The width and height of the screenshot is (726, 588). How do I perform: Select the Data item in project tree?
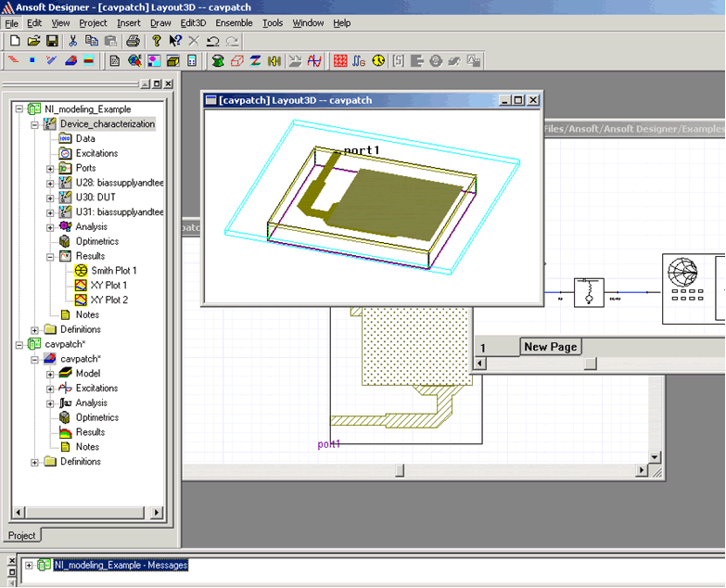(x=85, y=138)
